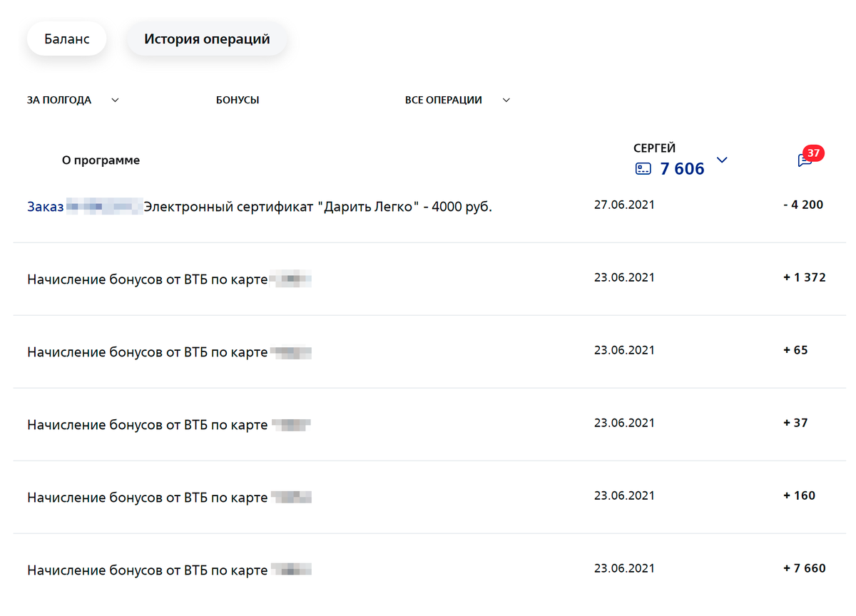
Task: Open the Заказ order link
Action: tap(46, 207)
